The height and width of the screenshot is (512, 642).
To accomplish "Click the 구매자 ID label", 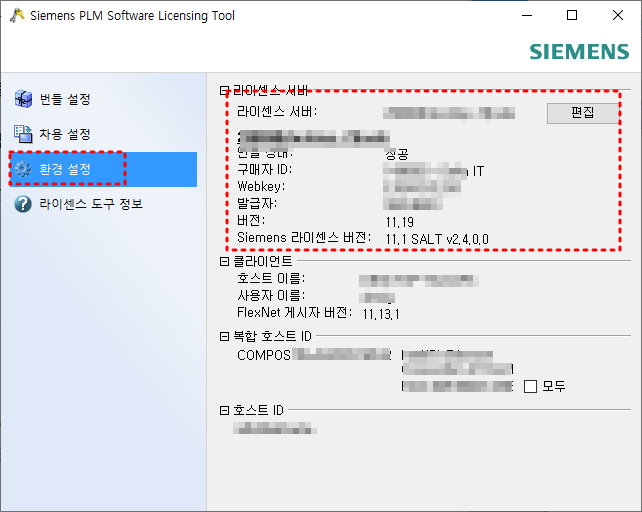I will pos(264,170).
